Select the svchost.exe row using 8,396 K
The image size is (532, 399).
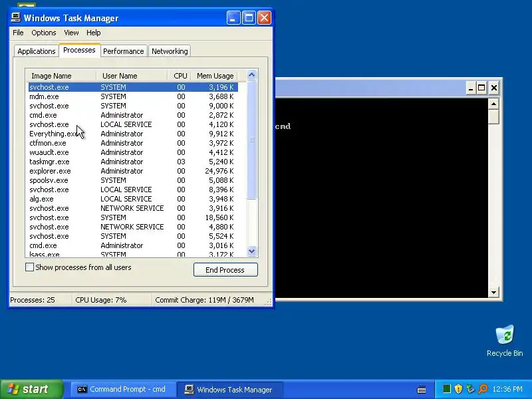click(133, 190)
